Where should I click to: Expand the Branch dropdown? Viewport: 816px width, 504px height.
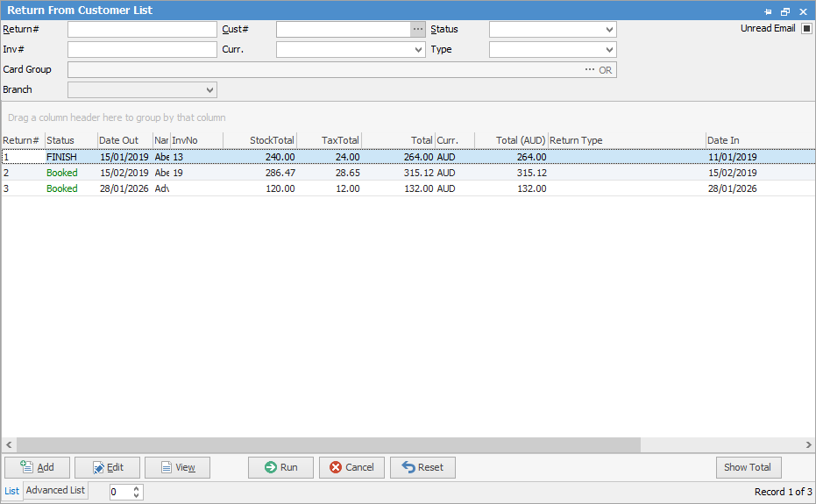coord(209,90)
